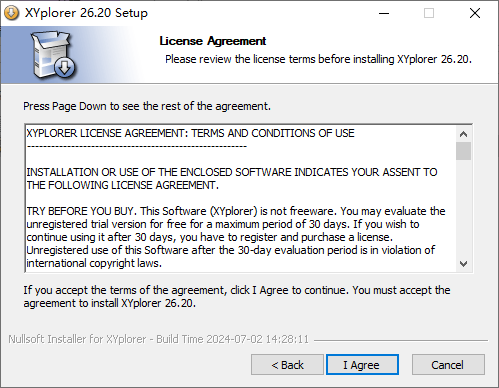
Task: Minimize the XYplorer Setup window
Action: coord(384,13)
